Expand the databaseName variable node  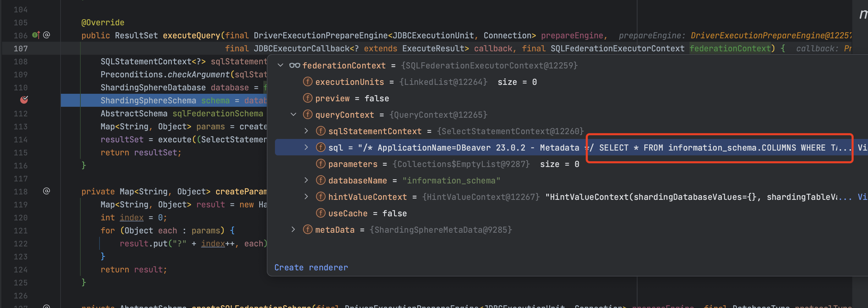click(x=305, y=180)
